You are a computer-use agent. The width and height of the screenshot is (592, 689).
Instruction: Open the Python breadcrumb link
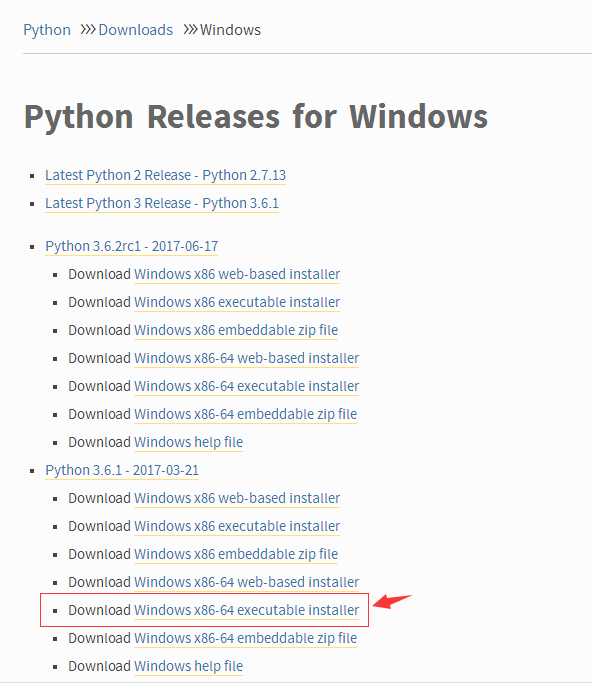click(47, 30)
